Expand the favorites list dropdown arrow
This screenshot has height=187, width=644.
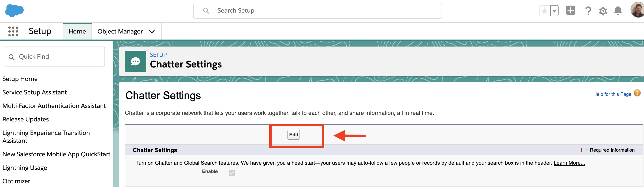(554, 11)
